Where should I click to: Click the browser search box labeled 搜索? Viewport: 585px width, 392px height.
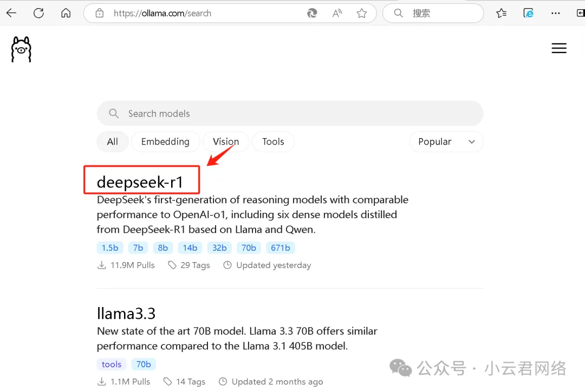tap(433, 14)
